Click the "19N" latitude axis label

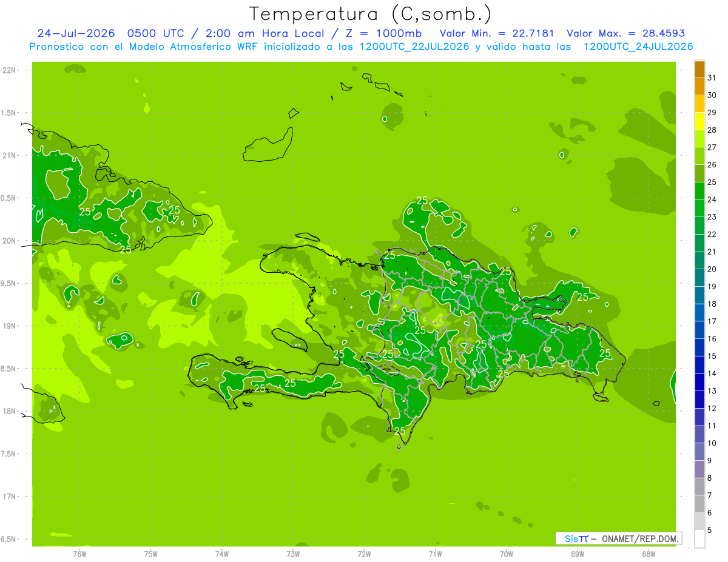pyautogui.click(x=9, y=326)
